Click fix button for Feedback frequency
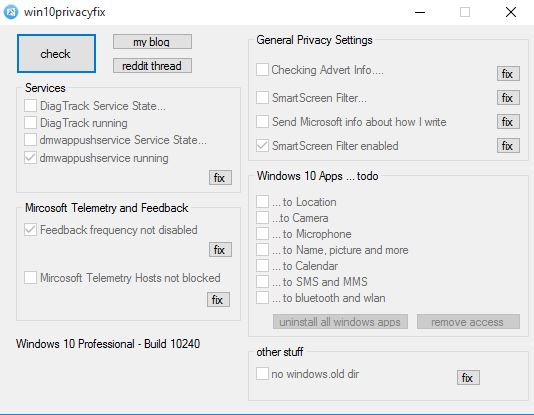 pyautogui.click(x=220, y=250)
